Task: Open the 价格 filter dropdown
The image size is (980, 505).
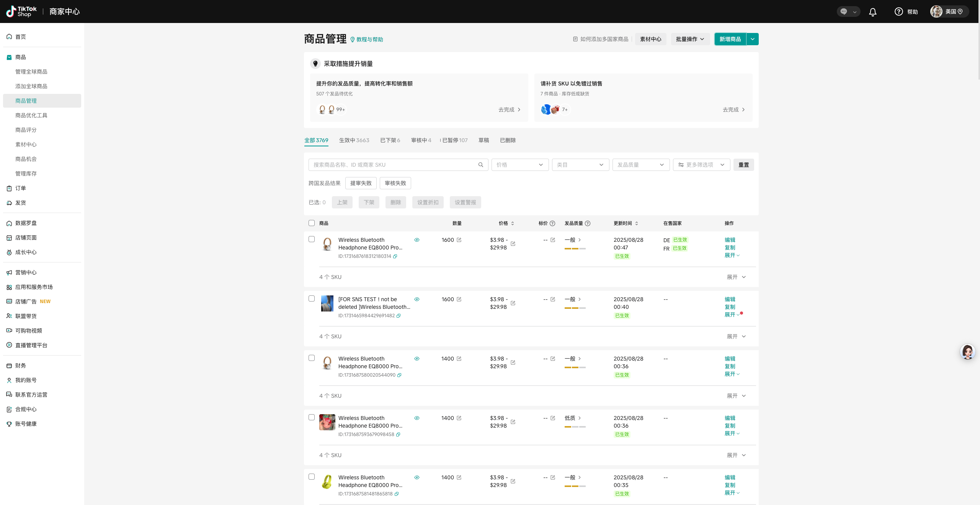Action: [x=519, y=165]
